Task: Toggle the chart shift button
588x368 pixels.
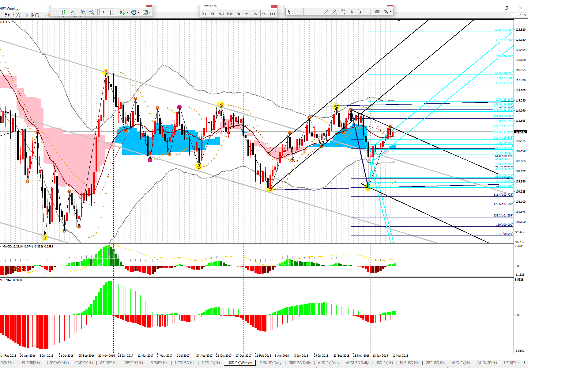Action: pyautogui.click(x=112, y=12)
